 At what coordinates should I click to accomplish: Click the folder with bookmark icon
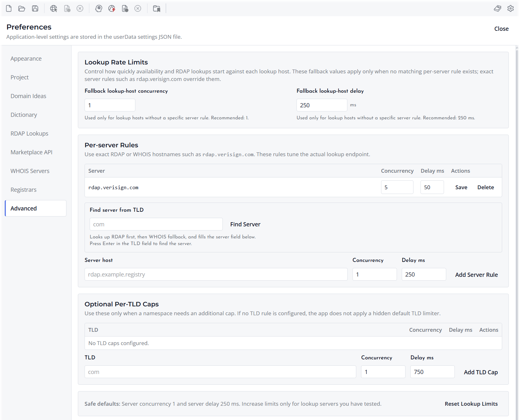(x=157, y=9)
